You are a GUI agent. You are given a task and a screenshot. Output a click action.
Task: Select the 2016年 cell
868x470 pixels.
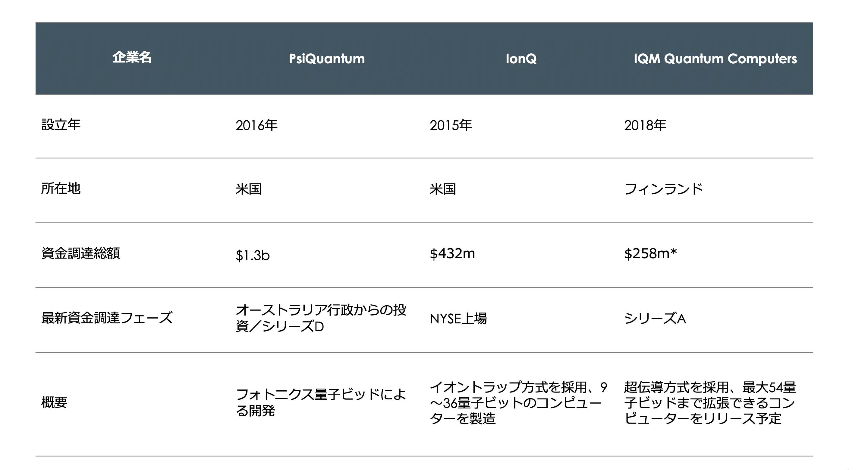tap(256, 125)
